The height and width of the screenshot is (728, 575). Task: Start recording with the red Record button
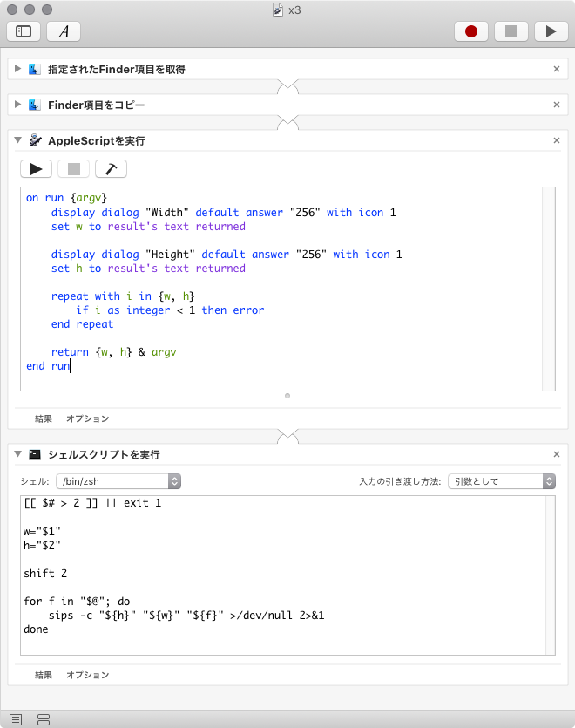(471, 31)
